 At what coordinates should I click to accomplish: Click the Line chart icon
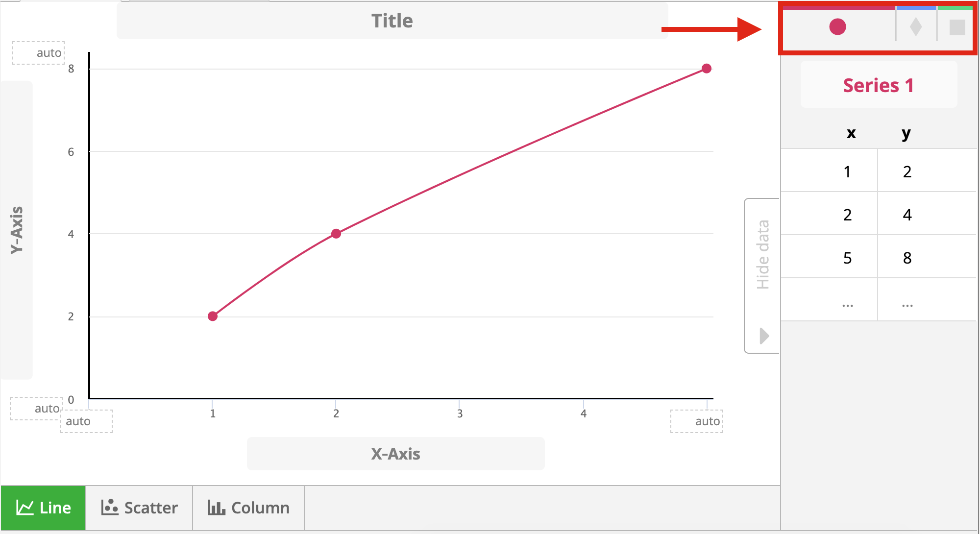(x=25, y=508)
